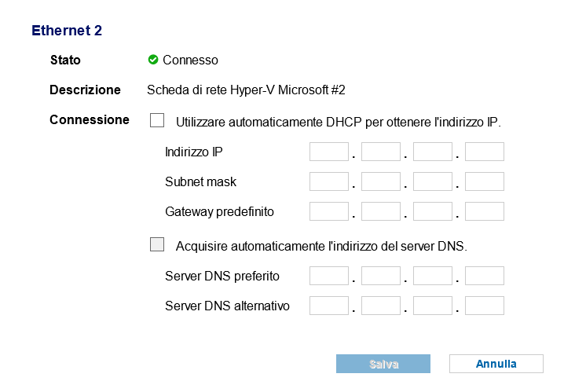Select first Server DNS alternativo octet
The width and height of the screenshot is (575, 392).
click(329, 306)
